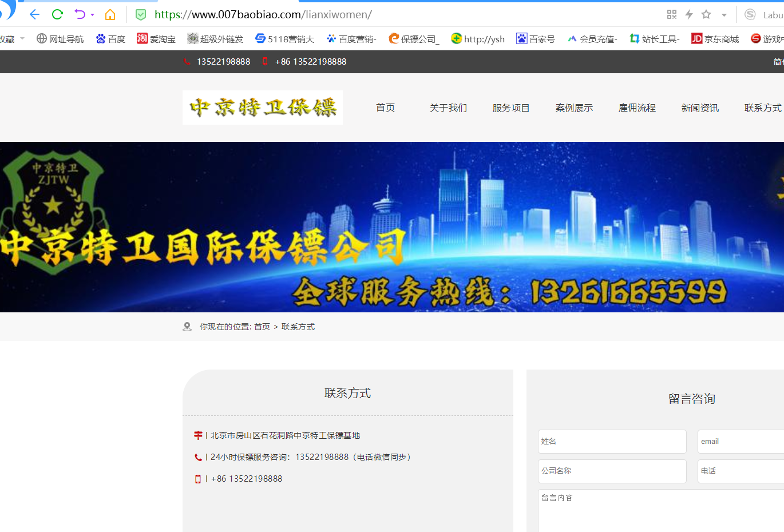Click the purple undo arrow icon

[x=80, y=14]
